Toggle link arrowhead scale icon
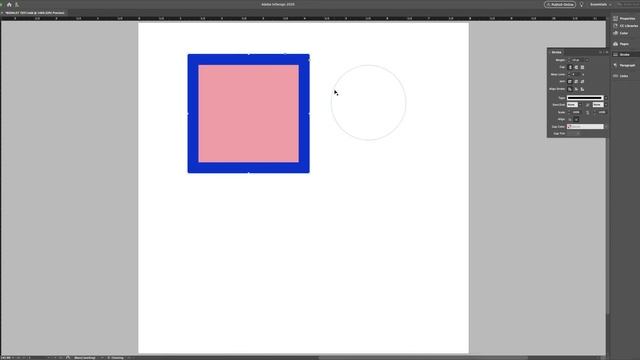 pos(588,112)
